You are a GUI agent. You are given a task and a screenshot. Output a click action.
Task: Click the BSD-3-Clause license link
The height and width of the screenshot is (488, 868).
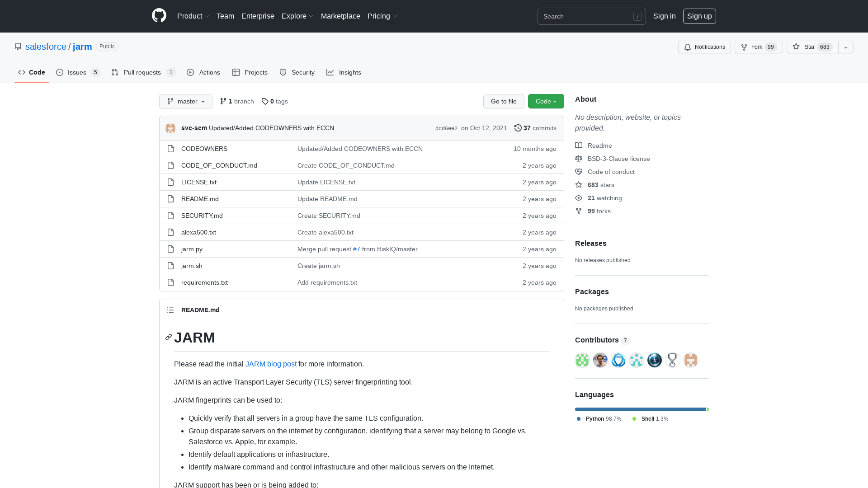pyautogui.click(x=618, y=159)
